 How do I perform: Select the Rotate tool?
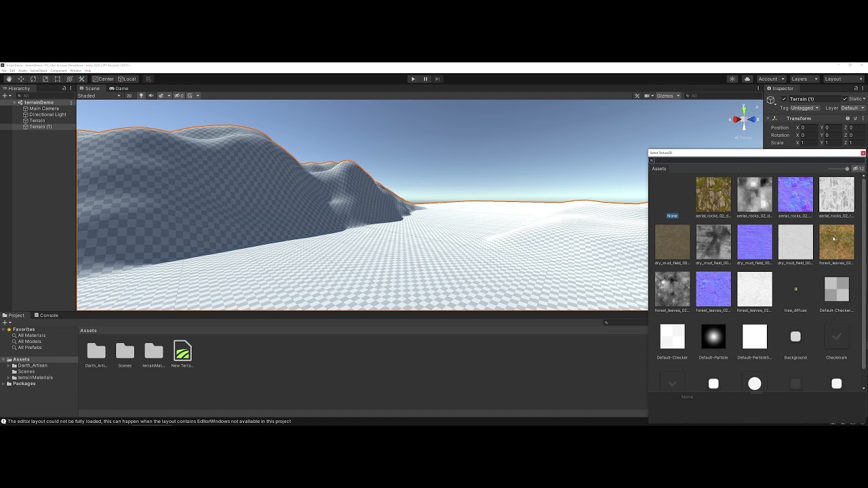[33, 79]
